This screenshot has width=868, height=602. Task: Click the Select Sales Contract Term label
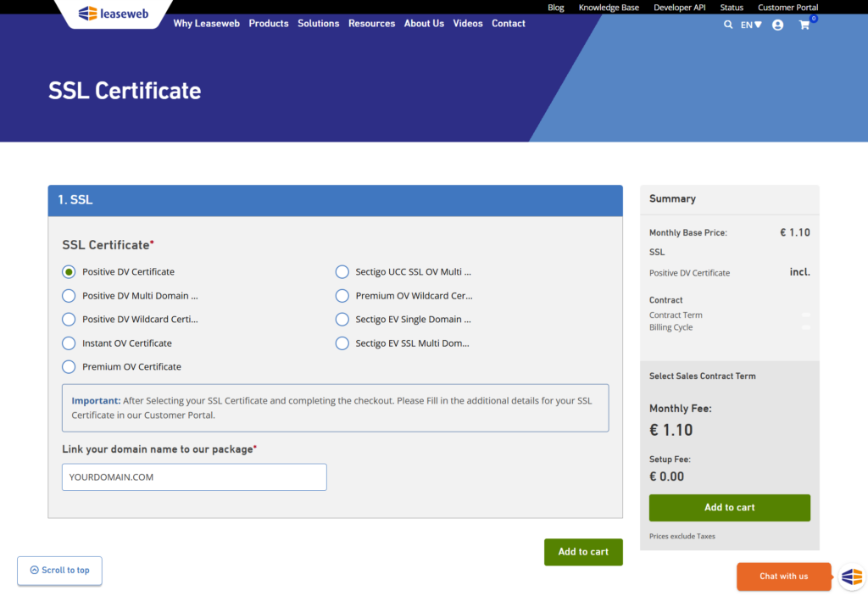point(703,376)
